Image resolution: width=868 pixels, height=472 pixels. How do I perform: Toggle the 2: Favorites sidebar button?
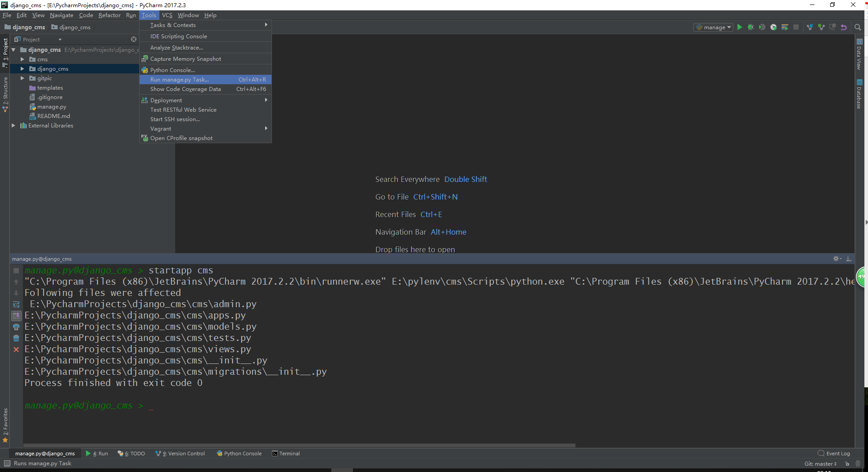click(x=5, y=425)
